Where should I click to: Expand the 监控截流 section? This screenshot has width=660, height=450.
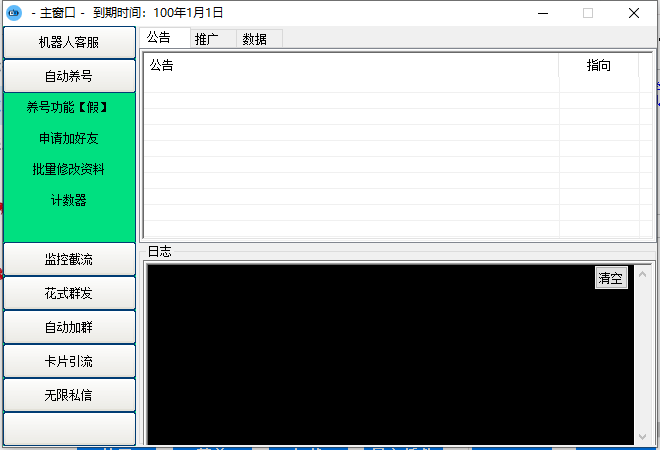point(69,259)
